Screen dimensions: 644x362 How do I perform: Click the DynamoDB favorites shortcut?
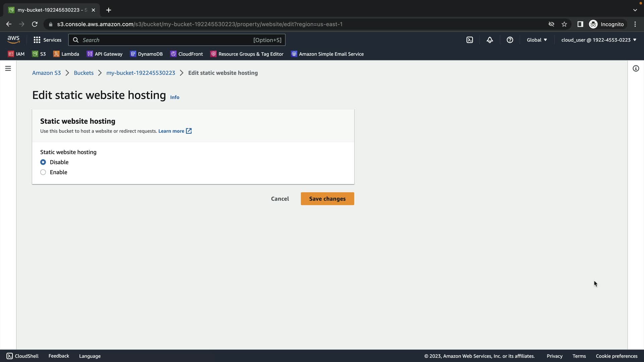tap(146, 54)
